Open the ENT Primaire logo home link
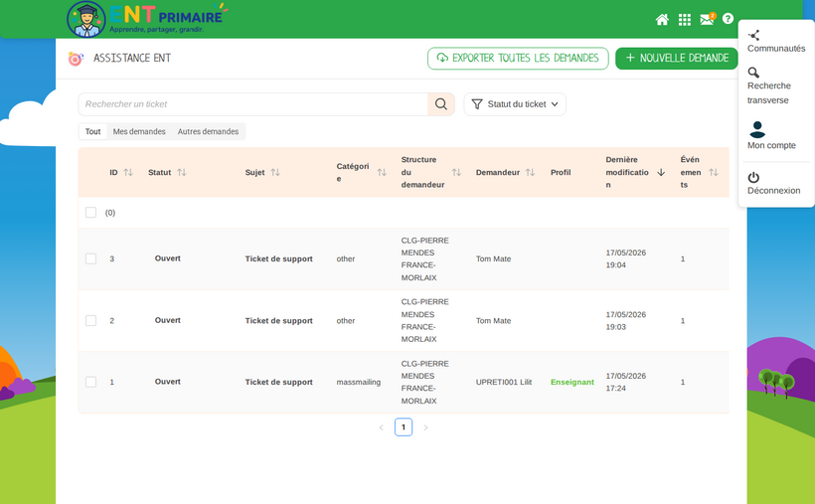815x504 pixels. [x=147, y=19]
